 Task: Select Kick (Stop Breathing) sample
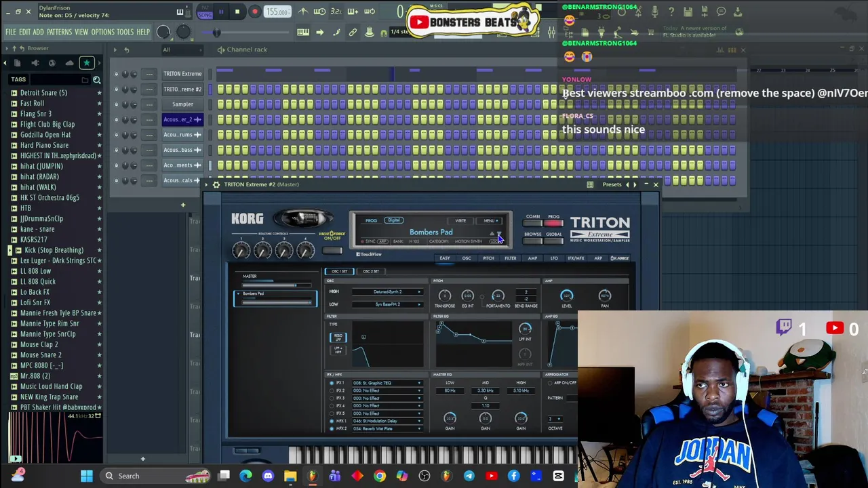[x=54, y=250]
